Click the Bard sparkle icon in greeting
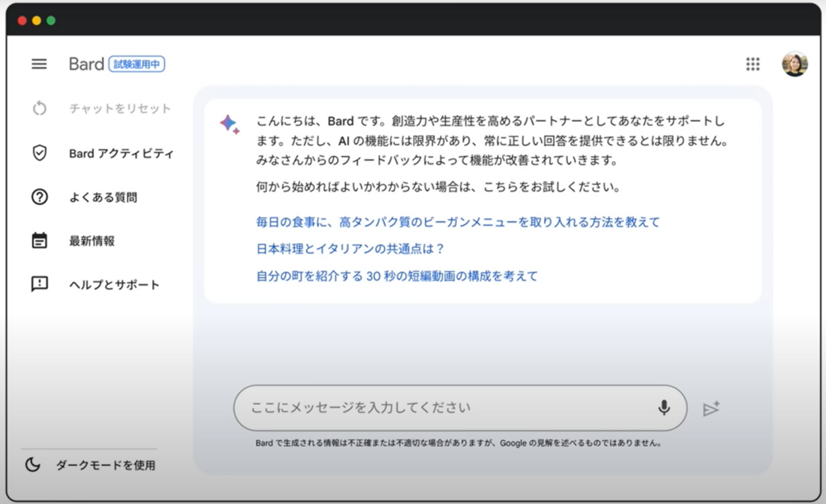The width and height of the screenshot is (826, 504). point(229,124)
